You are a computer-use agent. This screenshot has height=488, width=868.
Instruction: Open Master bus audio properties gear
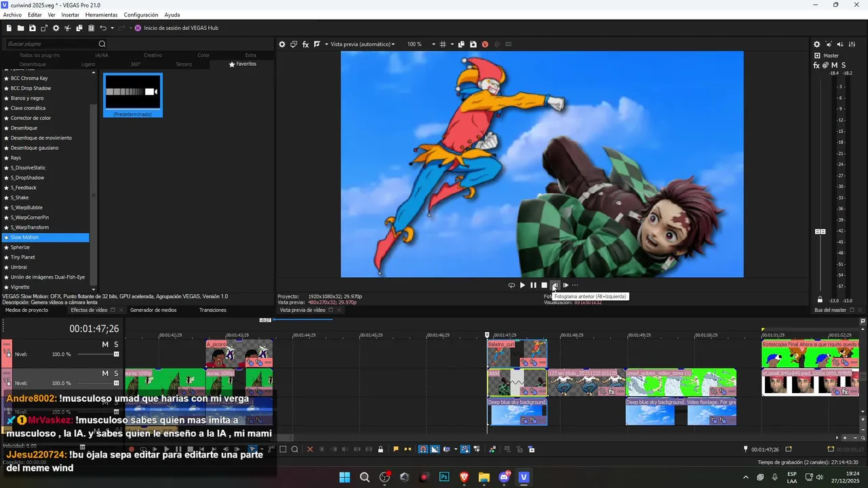coord(816,44)
